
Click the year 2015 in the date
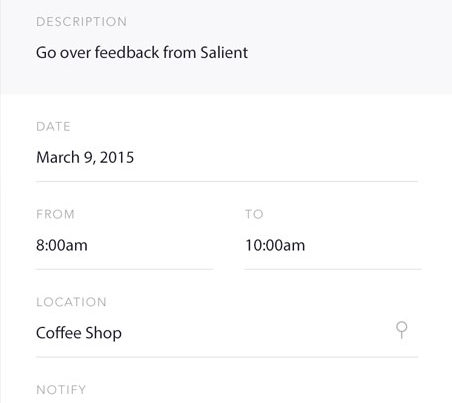[117, 157]
